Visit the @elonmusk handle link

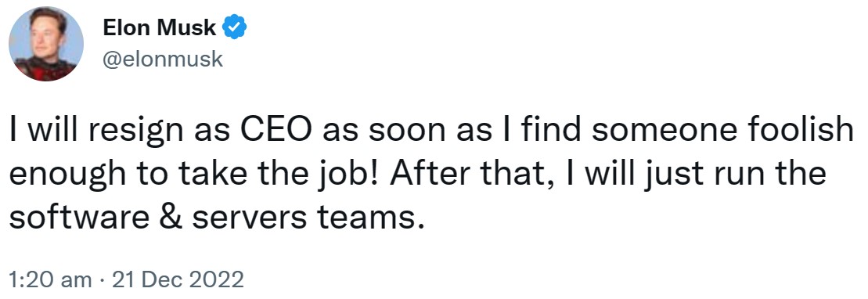coord(163,59)
